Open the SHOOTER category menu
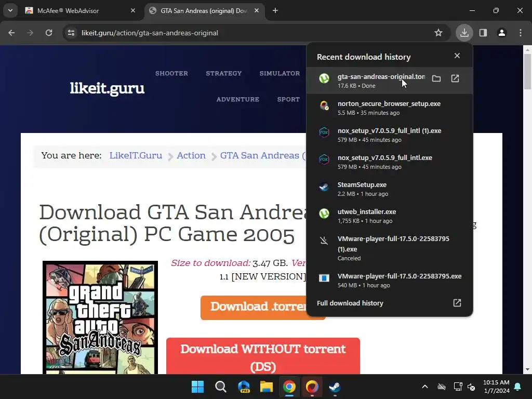 click(171, 73)
